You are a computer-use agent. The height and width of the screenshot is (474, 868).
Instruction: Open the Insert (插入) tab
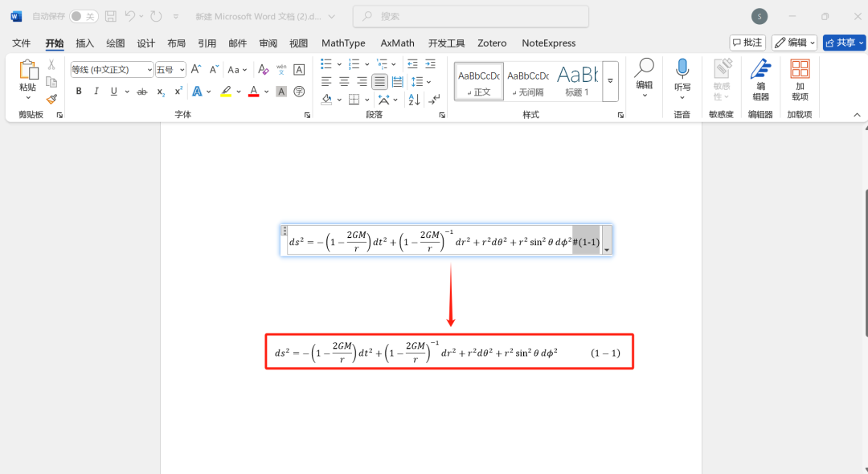(84, 43)
